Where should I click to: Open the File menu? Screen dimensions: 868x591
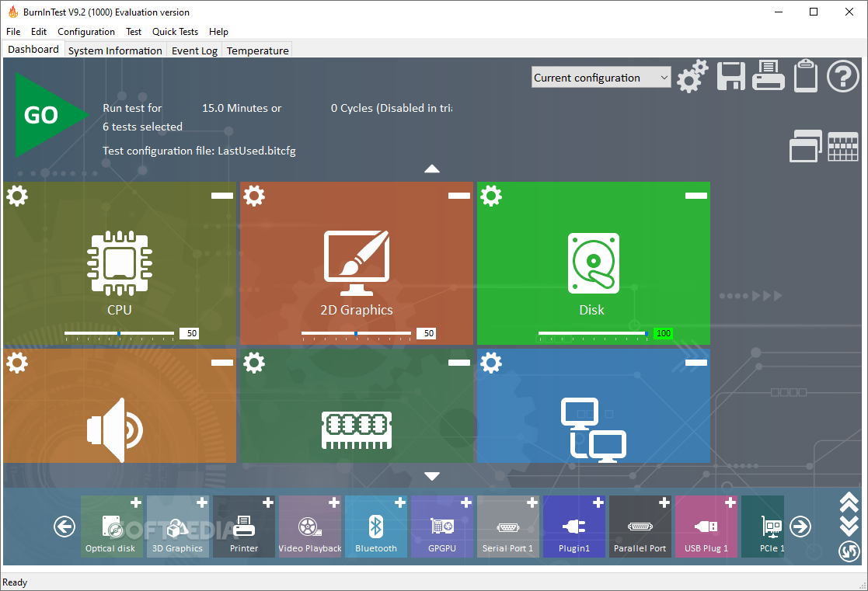click(13, 32)
